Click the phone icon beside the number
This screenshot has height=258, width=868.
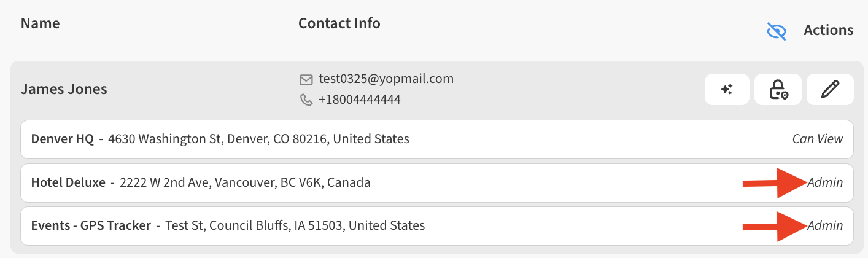(x=306, y=100)
